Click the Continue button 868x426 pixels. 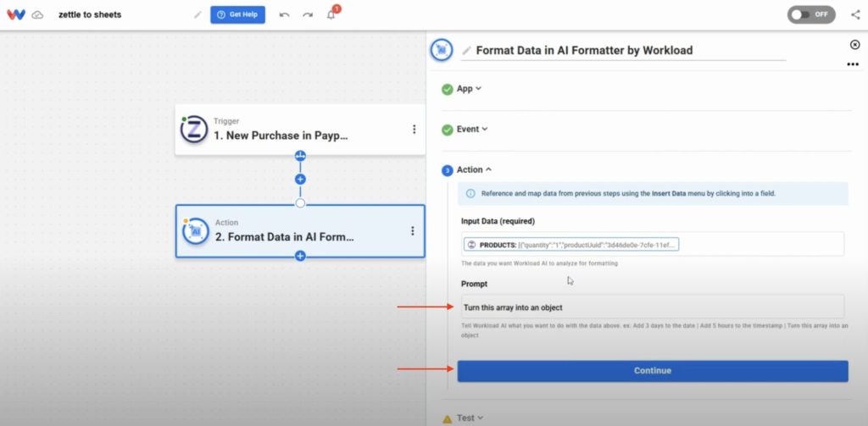click(653, 371)
